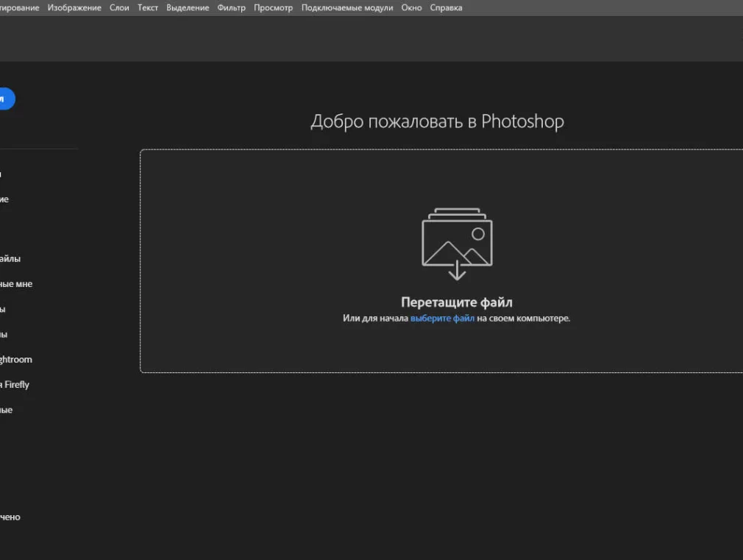The image size is (743, 560).
Task: Open the Выделение menu
Action: [x=188, y=8]
